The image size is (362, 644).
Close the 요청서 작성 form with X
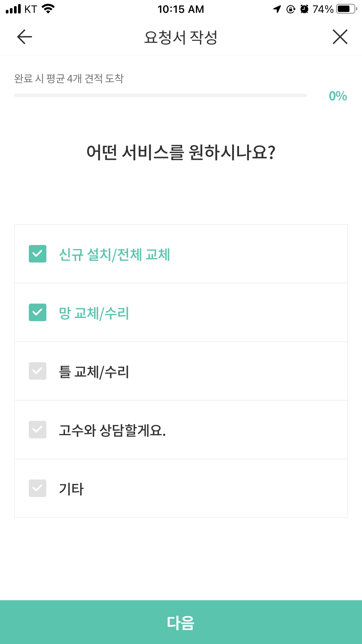[x=340, y=37]
